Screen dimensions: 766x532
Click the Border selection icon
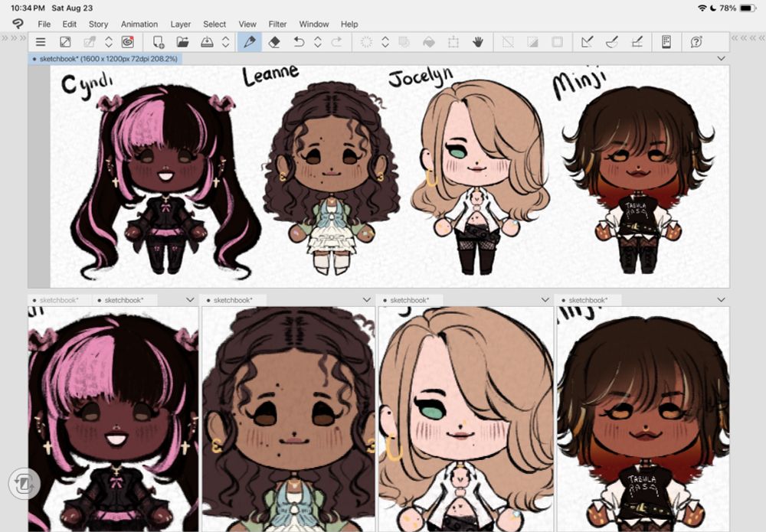(x=557, y=42)
